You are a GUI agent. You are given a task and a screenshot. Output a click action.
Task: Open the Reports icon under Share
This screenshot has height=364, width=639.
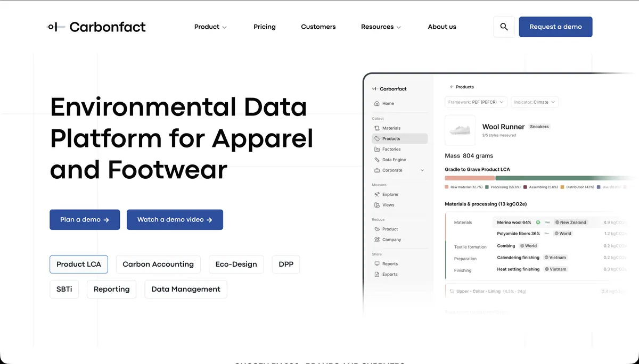tap(377, 264)
